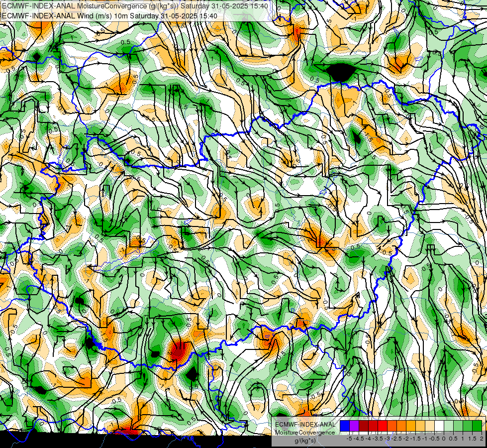
Task: Pick the darkest green swatch at legend end
Action: tap(477, 426)
